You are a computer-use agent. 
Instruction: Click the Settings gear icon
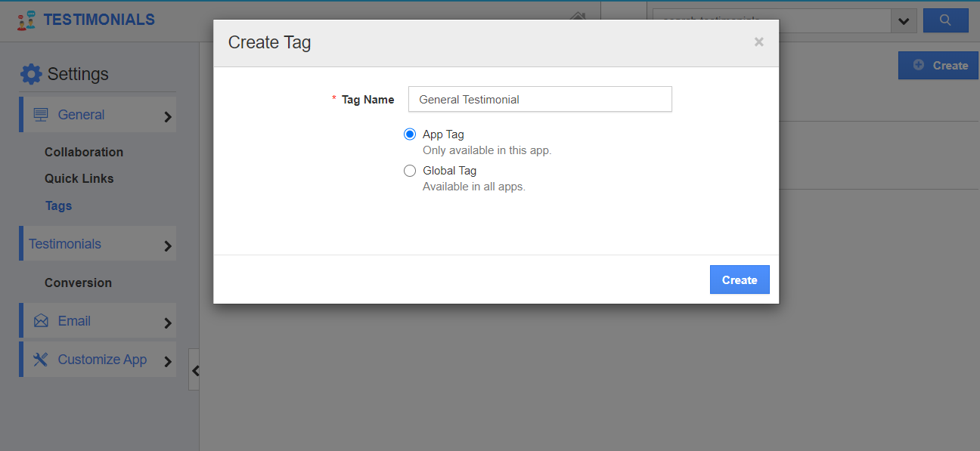31,74
